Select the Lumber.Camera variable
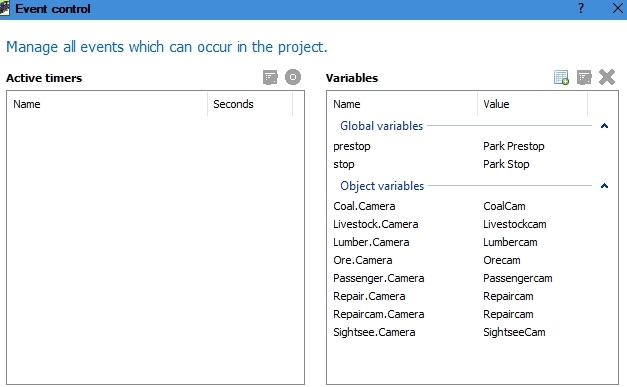The image size is (627, 387). pos(371,242)
